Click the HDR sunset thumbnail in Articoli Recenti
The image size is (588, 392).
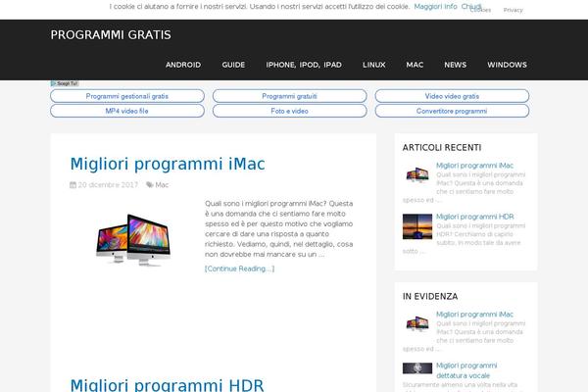point(417,226)
